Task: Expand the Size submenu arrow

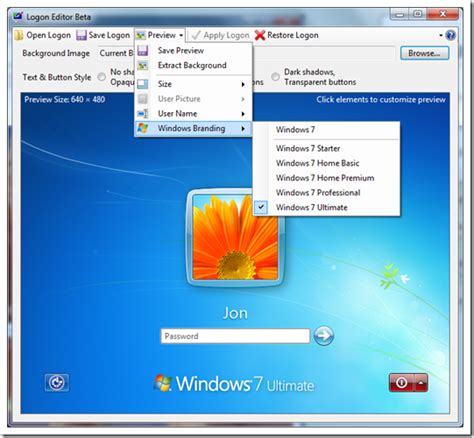Action: (243, 84)
